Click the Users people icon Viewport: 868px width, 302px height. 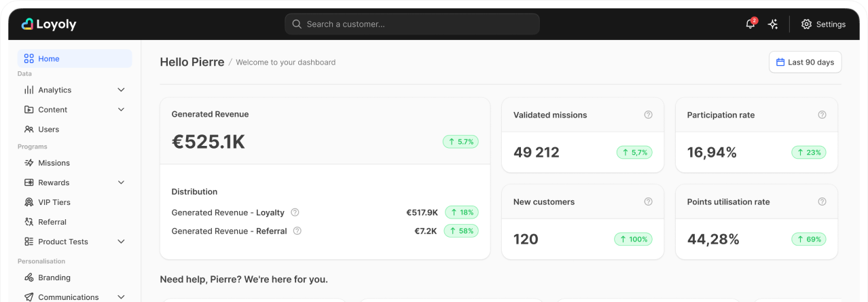pos(29,129)
